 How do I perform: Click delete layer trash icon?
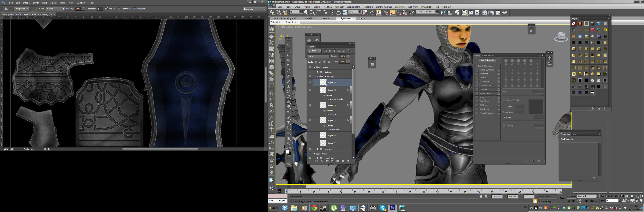point(348,161)
